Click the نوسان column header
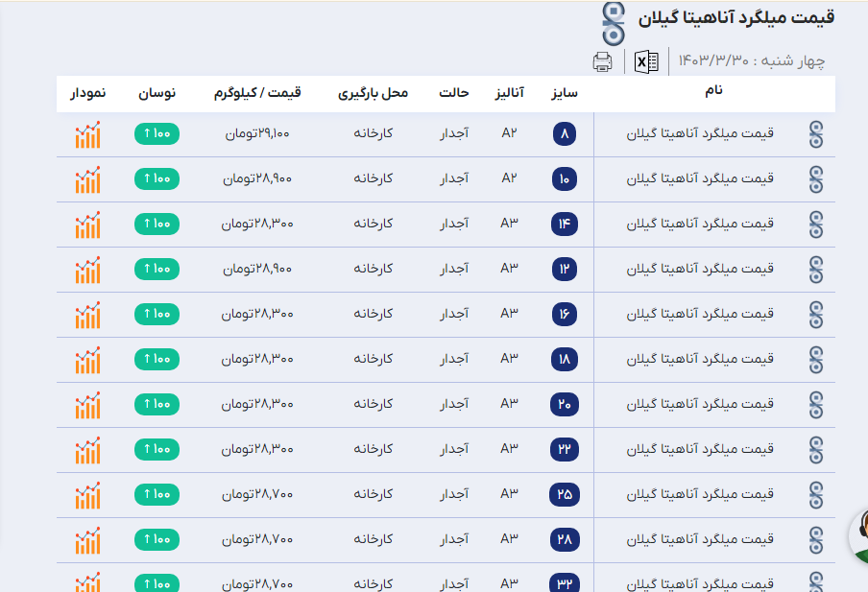The image size is (868, 592). click(157, 93)
